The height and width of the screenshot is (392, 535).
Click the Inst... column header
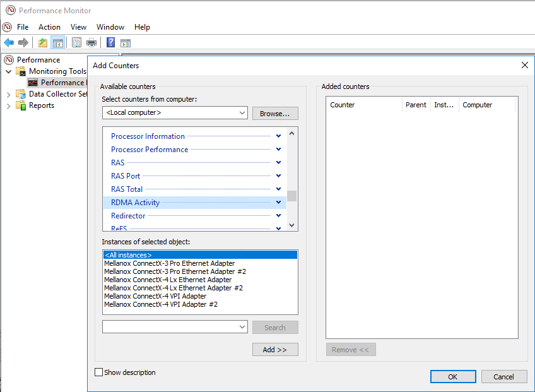click(x=445, y=105)
